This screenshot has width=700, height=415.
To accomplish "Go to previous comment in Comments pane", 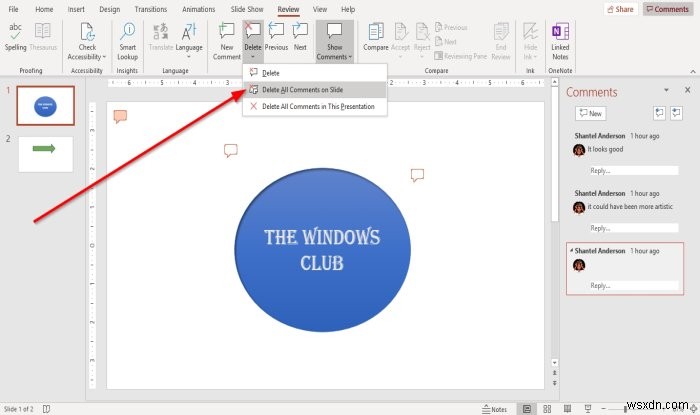I will point(659,113).
